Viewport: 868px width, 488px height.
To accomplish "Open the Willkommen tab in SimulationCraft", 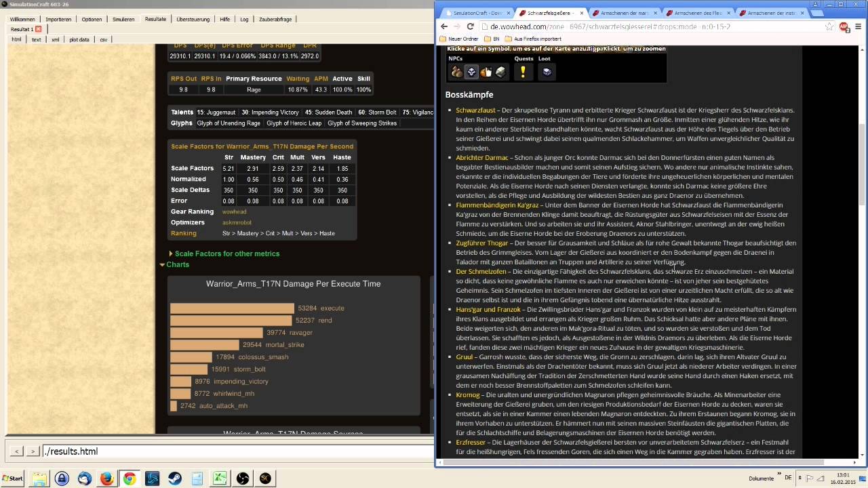I will point(22,19).
